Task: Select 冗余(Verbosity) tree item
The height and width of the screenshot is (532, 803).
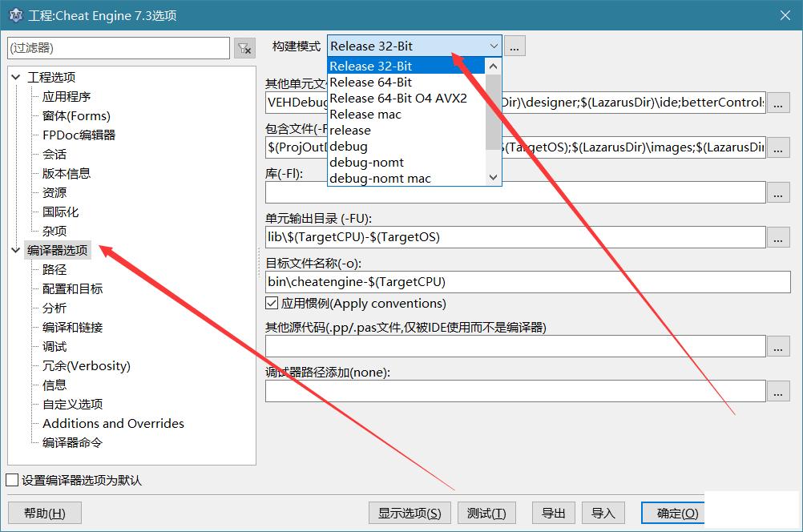Action: click(87, 366)
